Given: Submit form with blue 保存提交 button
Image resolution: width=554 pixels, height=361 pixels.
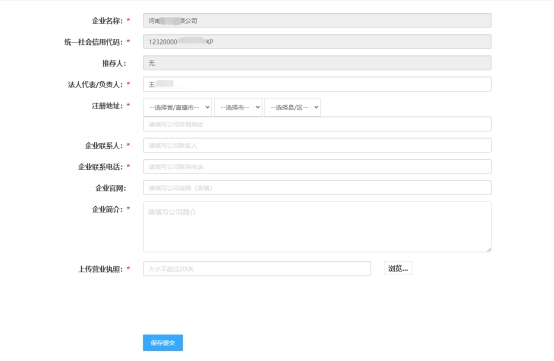Looking at the screenshot, I should pos(163,343).
